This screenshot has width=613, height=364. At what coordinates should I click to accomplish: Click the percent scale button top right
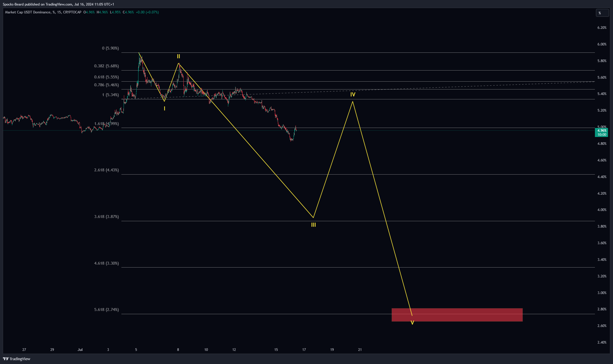tap(602, 13)
